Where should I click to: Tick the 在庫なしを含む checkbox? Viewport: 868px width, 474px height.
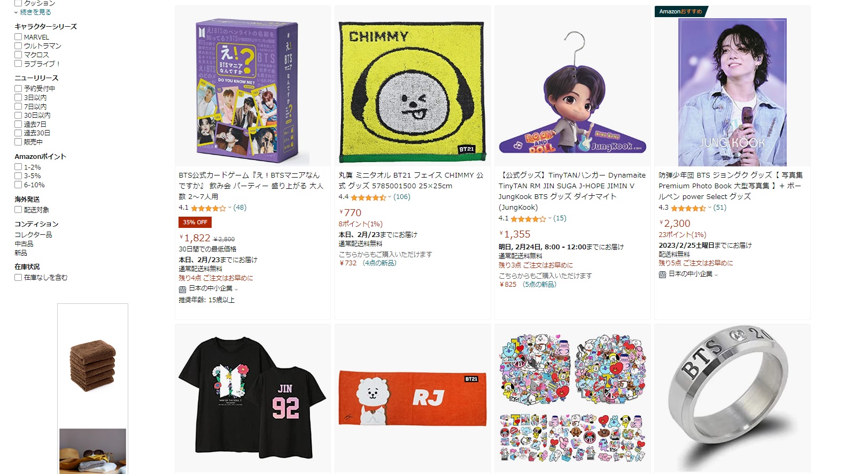[18, 278]
